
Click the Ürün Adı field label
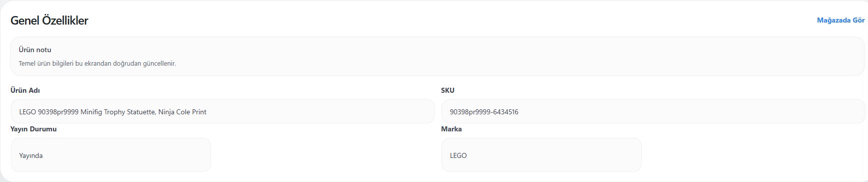coord(25,90)
